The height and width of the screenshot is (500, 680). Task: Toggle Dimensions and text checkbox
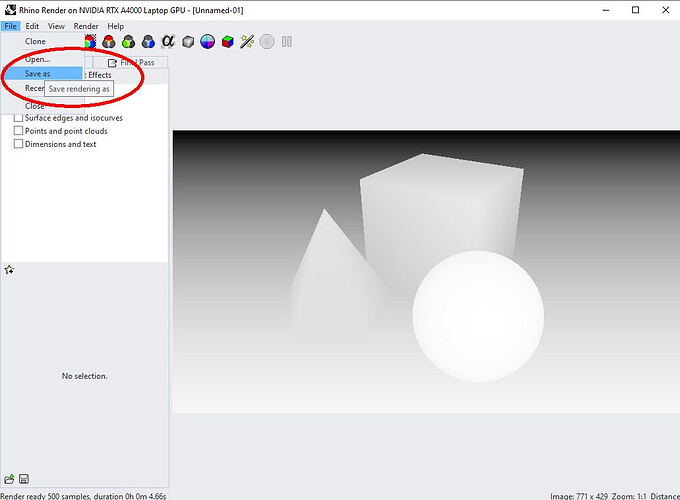pyautogui.click(x=18, y=144)
